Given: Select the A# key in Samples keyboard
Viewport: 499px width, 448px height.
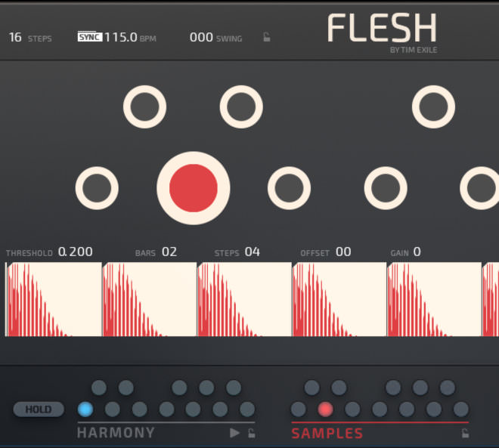Looking at the screenshot, I should 448,388.
